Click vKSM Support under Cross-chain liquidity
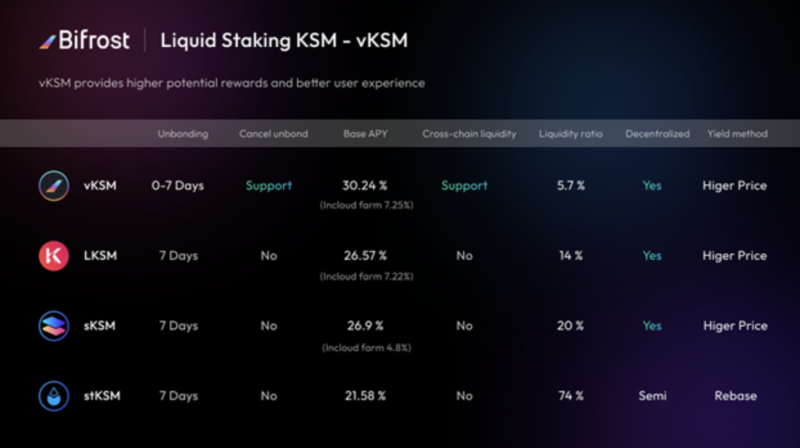The height and width of the screenshot is (448, 800). (x=464, y=186)
